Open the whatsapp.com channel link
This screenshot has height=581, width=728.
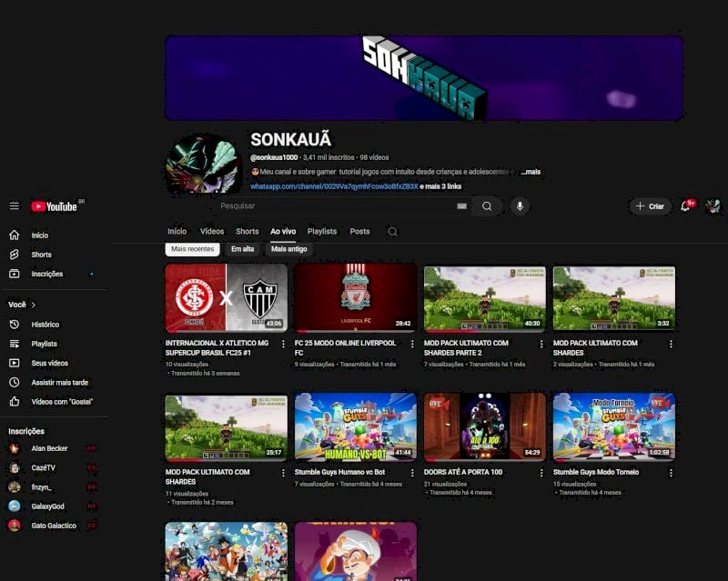pyautogui.click(x=334, y=186)
